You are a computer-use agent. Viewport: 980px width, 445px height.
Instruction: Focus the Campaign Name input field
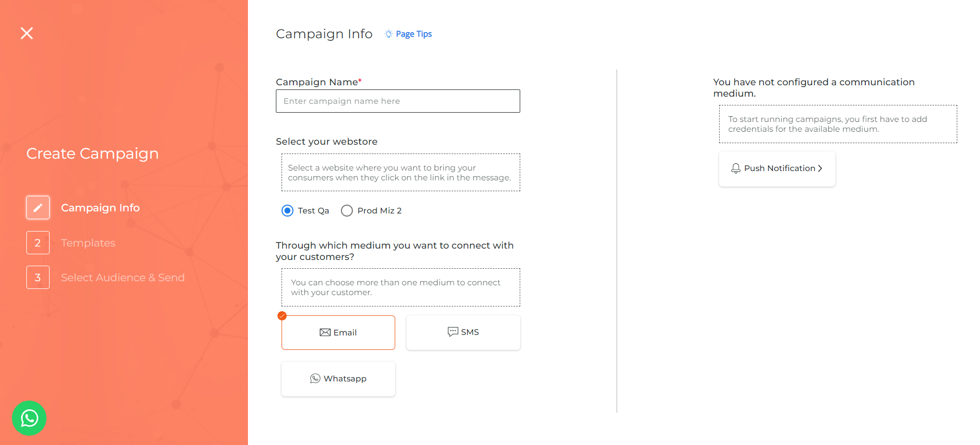[x=398, y=101]
